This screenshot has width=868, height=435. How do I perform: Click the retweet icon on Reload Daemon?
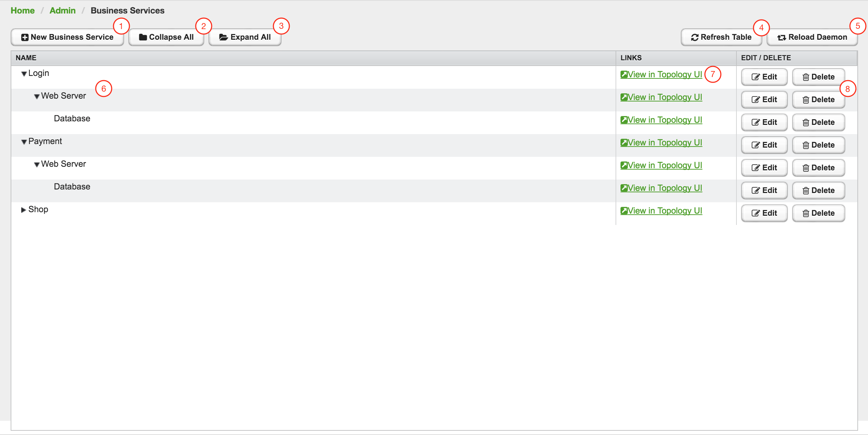(x=781, y=37)
